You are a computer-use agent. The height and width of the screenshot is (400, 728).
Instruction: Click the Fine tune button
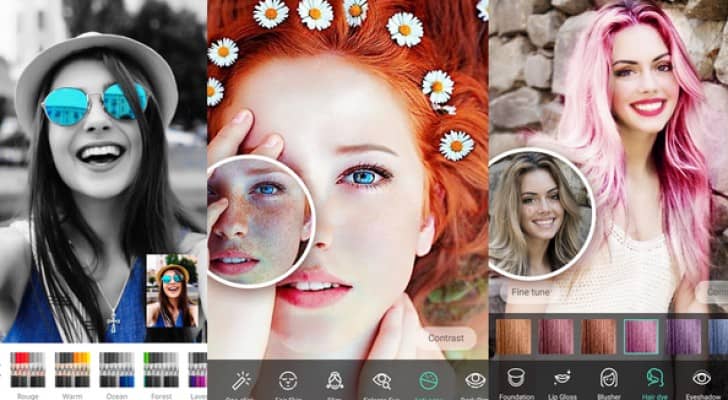[x=531, y=292]
